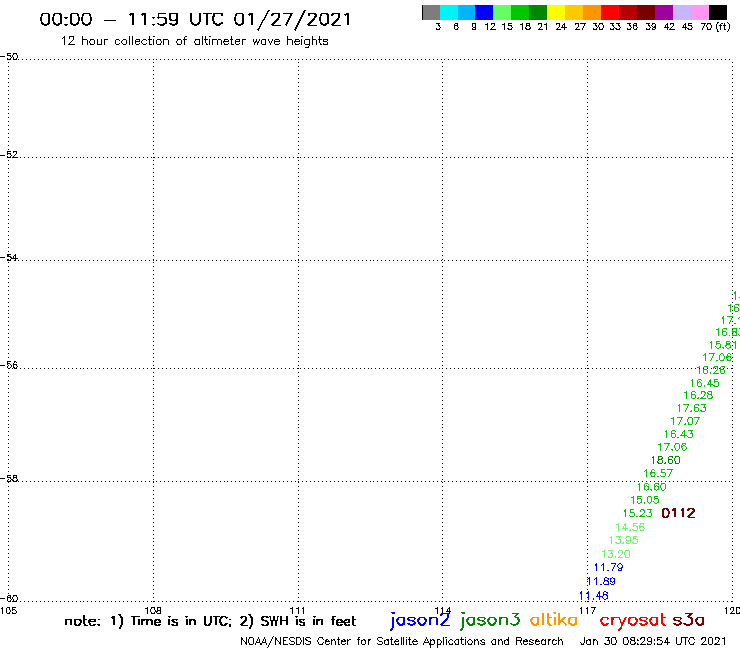The width and height of the screenshot is (740, 650).
Task: Click the -58 latitude axis label
Action: point(9,479)
